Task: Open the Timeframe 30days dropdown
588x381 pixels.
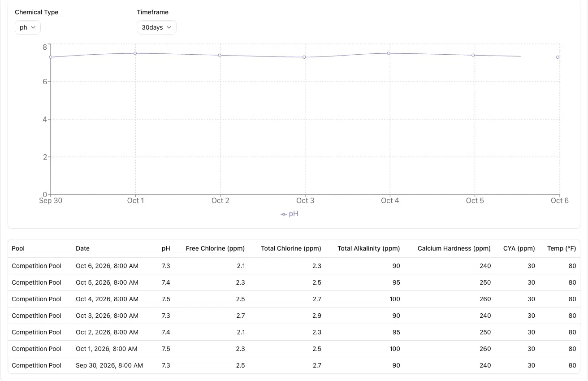Action: coord(156,27)
